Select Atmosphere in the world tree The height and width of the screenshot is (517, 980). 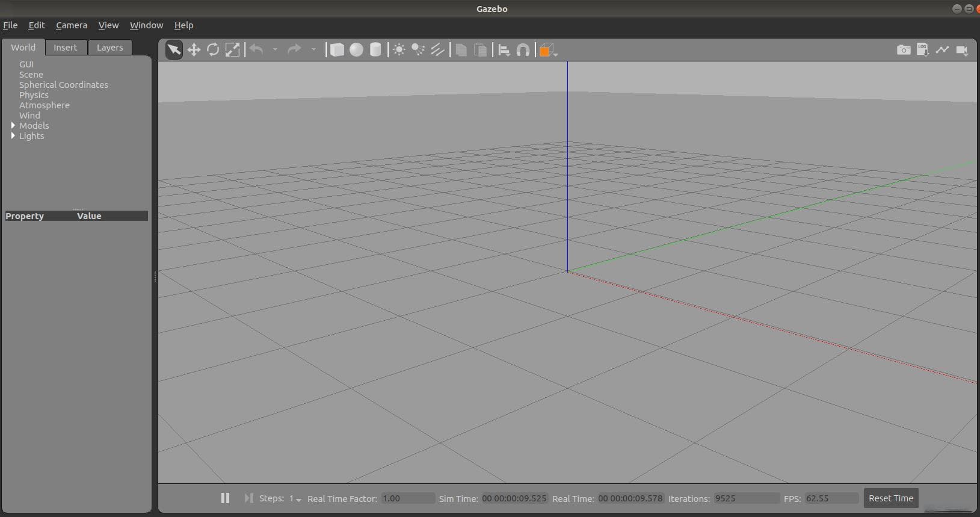pos(45,105)
